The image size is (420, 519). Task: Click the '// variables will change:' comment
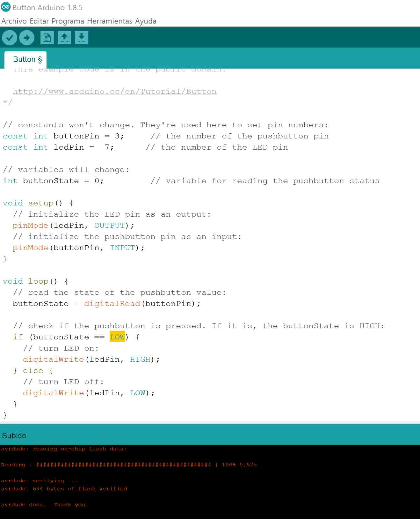tap(66, 170)
